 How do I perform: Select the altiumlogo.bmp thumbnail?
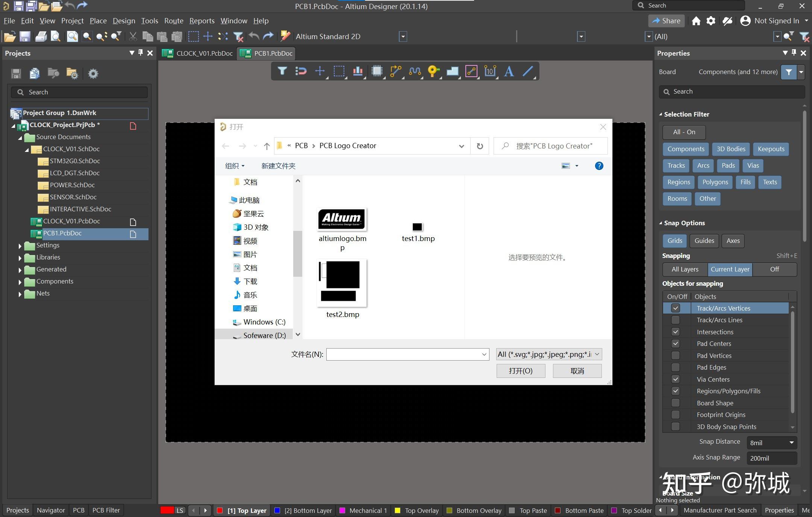342,219
